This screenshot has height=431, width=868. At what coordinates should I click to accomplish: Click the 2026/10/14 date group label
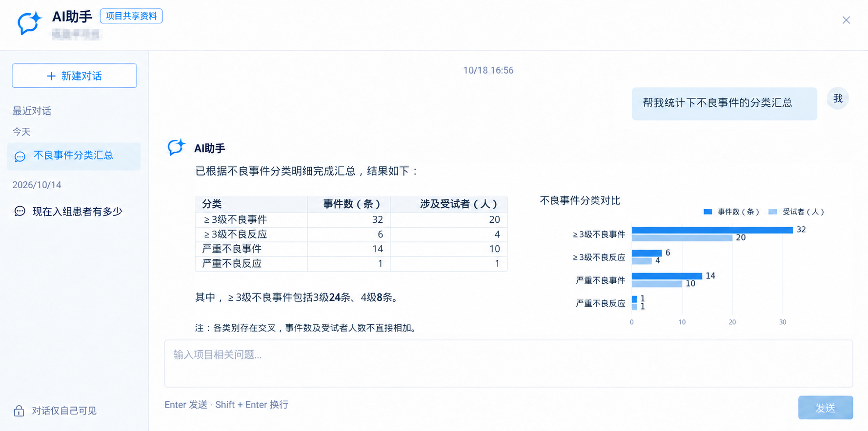[x=37, y=185]
